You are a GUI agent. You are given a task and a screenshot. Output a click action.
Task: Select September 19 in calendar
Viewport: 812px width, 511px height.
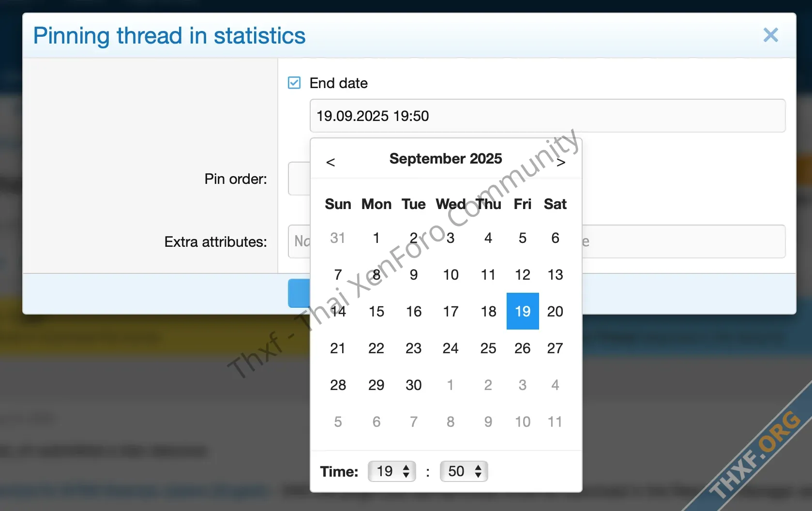523,311
